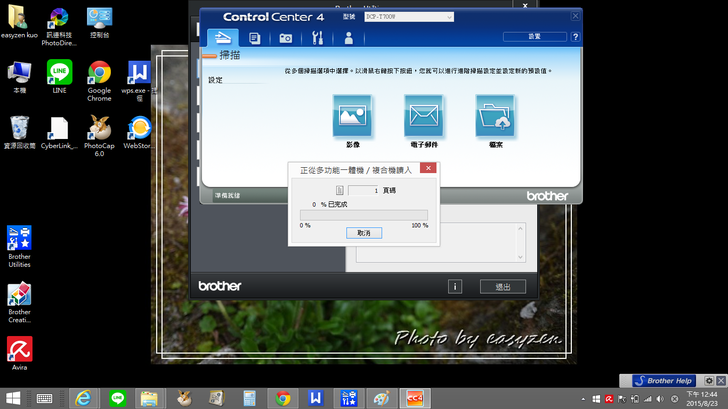This screenshot has height=409, width=728.
Task: Open the 控制台 control panel icon
Action: (99, 22)
